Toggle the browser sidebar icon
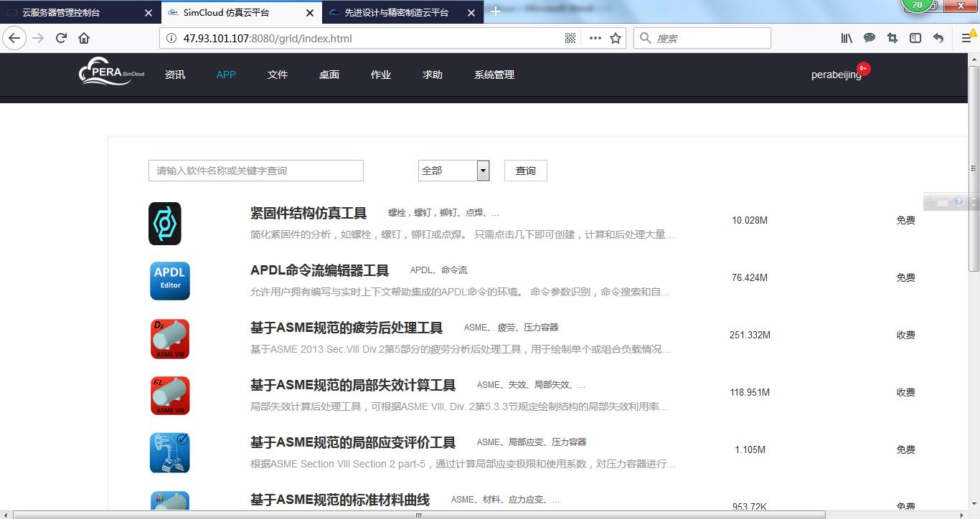This screenshot has height=519, width=980. pos(915,38)
